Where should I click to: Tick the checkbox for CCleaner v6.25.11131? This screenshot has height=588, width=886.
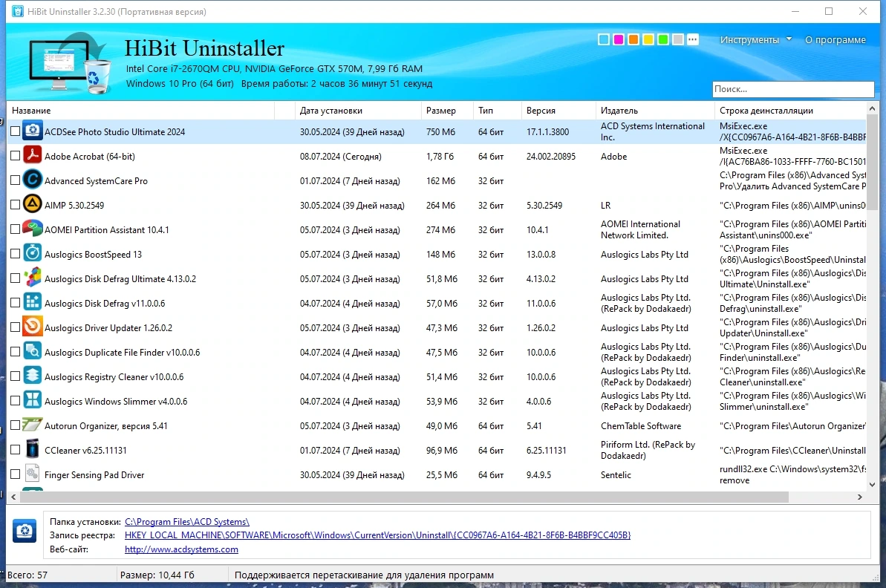16,450
